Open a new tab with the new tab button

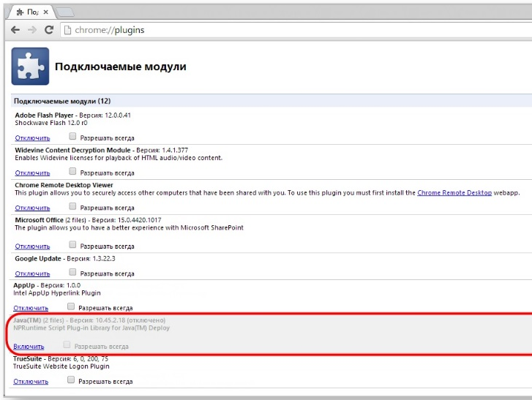[x=64, y=12]
